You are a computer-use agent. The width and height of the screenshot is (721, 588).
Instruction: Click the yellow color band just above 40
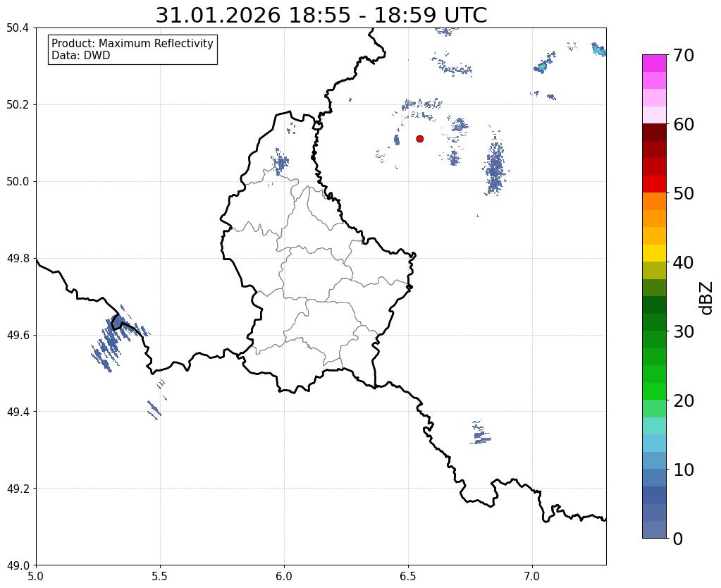[x=654, y=253]
